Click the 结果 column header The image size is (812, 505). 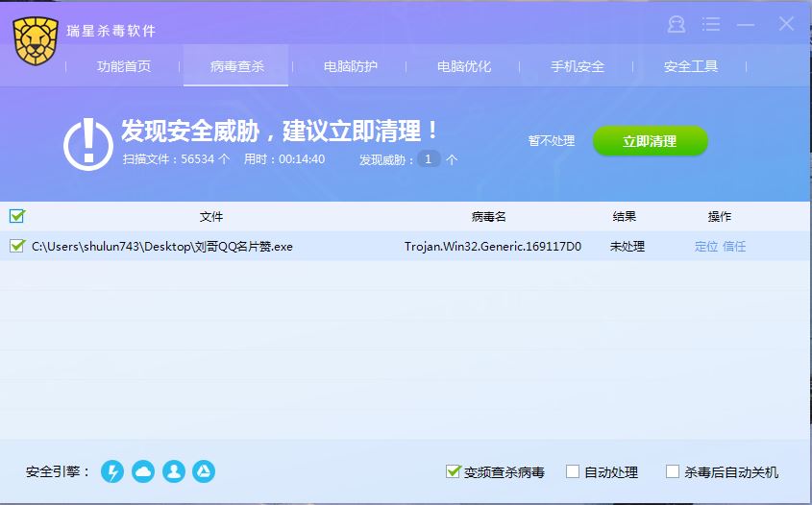(x=624, y=216)
